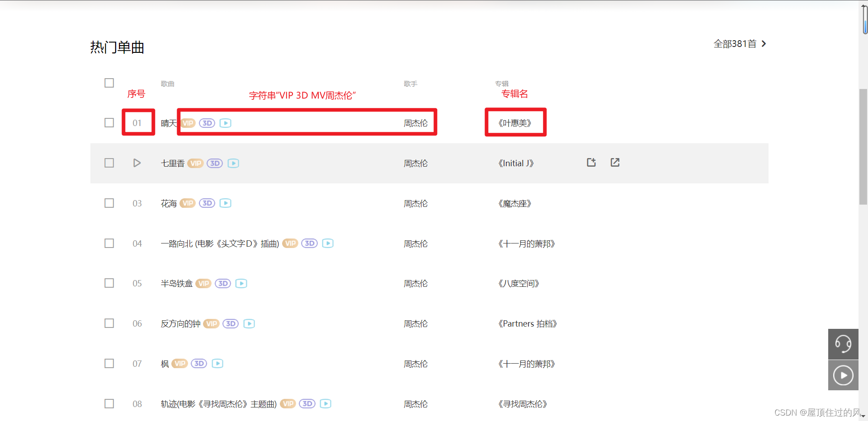Toggle the select-all checkbox in header

[109, 83]
